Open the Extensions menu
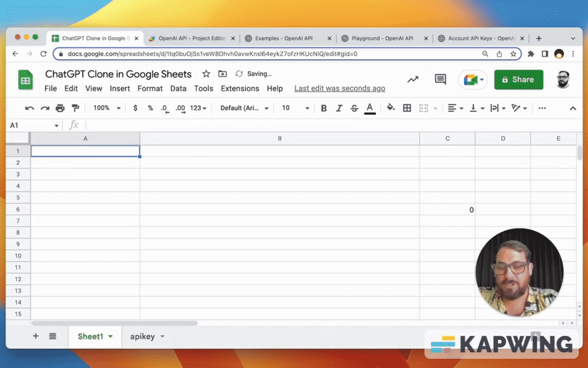 pyautogui.click(x=240, y=88)
